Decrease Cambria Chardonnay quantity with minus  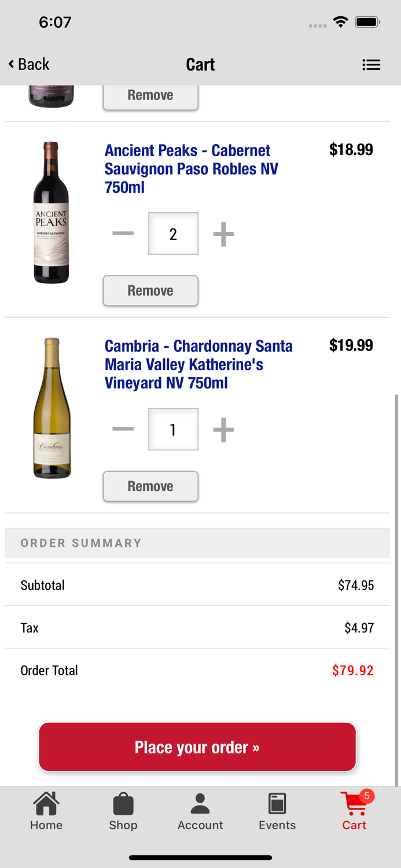(123, 429)
